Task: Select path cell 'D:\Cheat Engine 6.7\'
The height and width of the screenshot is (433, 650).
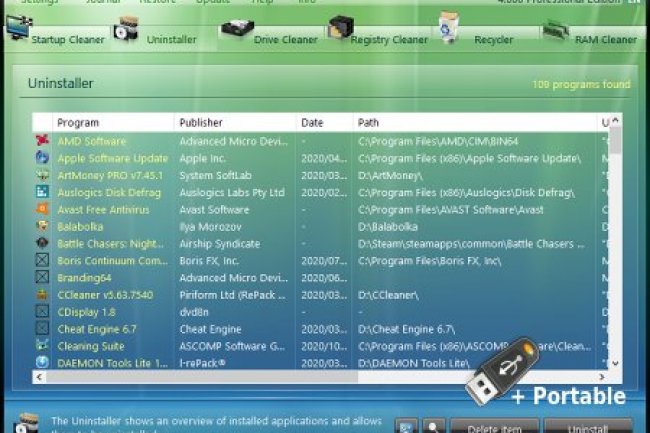Action: (406, 329)
